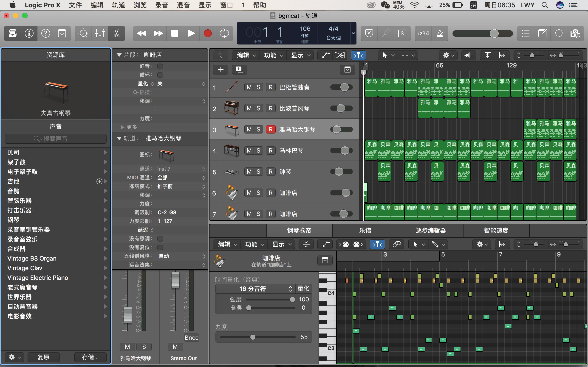
Task: Click the 存储... button
Action: 90,357
